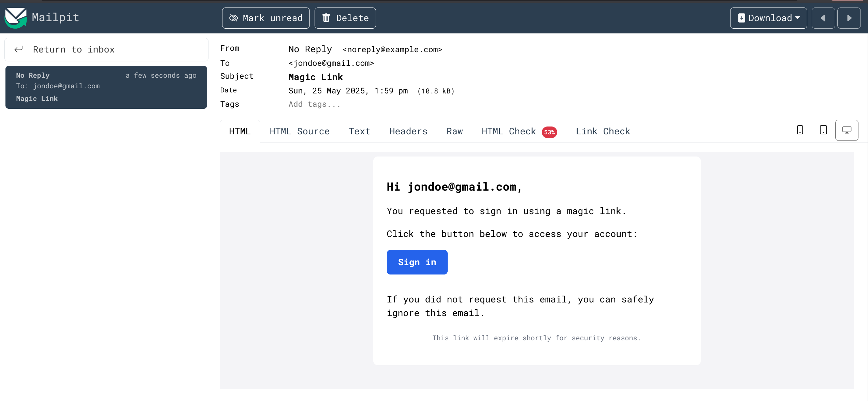Open the Download dropdown menu

[x=768, y=18]
